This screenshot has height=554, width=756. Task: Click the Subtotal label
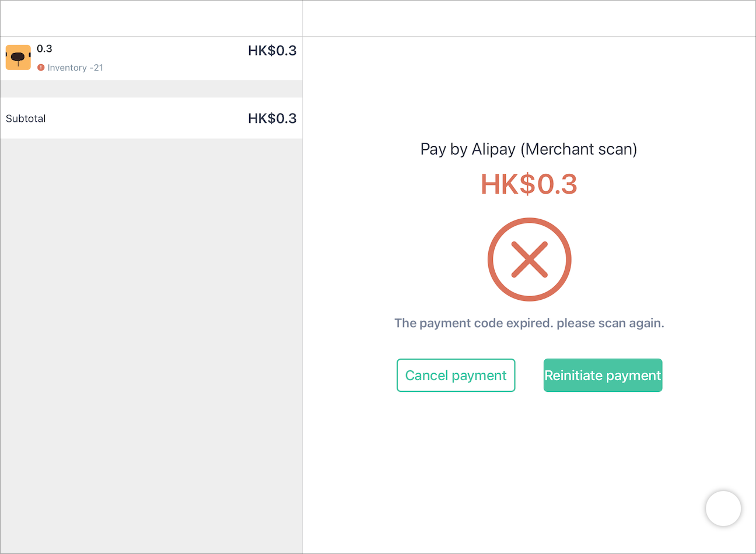(26, 118)
